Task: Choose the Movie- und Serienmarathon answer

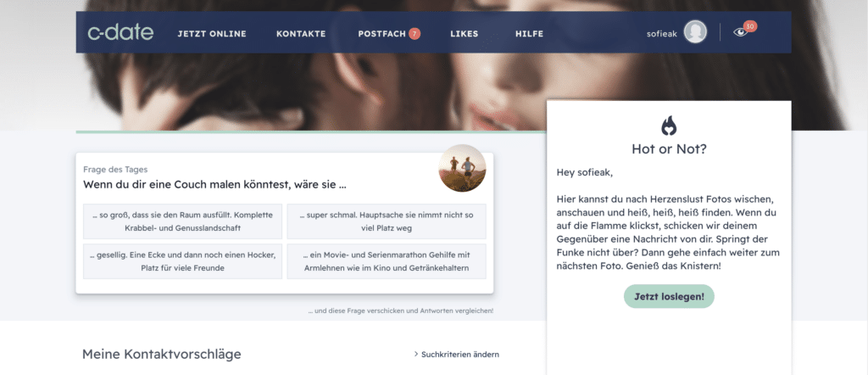Action: coord(387,261)
